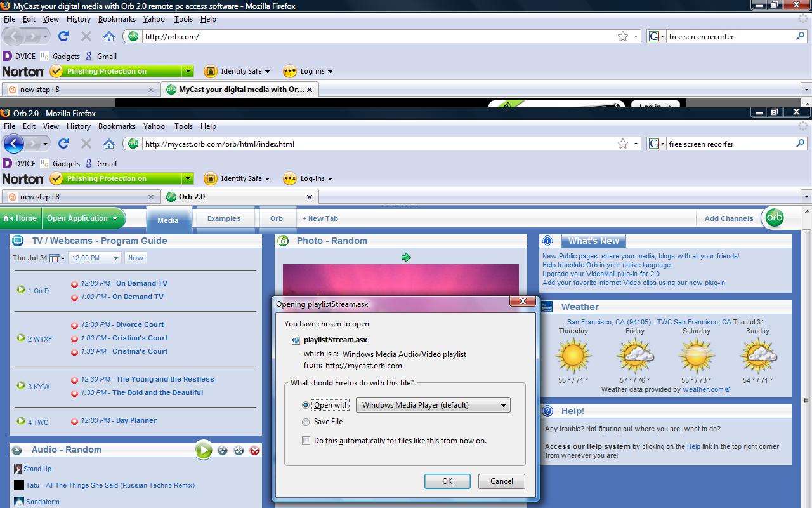Viewport: 812px width, 508px height.
Task: Click the green next photo arrow
Action: (406, 257)
